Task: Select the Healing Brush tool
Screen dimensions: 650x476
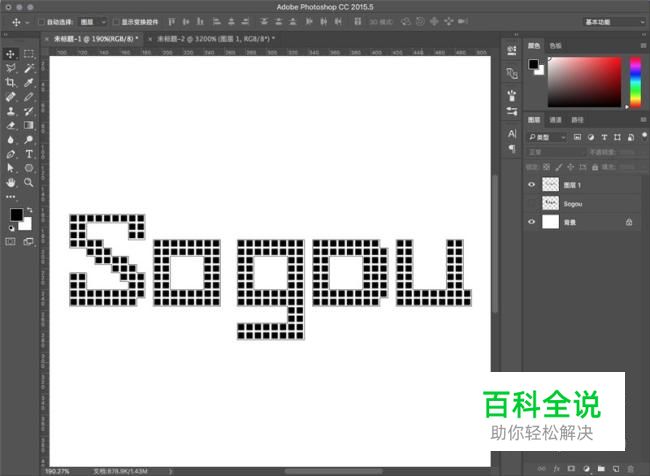Action: point(10,97)
